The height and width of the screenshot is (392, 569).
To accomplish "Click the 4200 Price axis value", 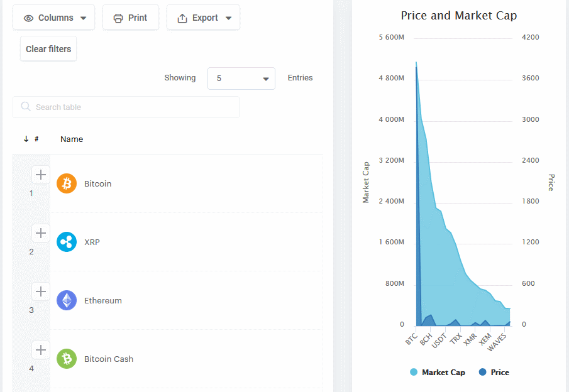I will [531, 37].
